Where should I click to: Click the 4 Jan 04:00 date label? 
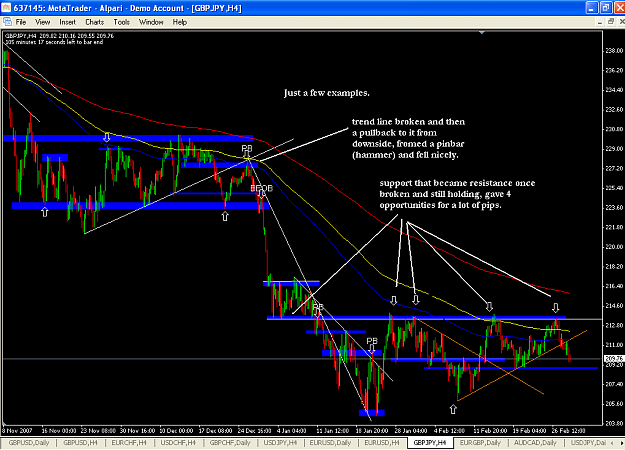point(292,431)
